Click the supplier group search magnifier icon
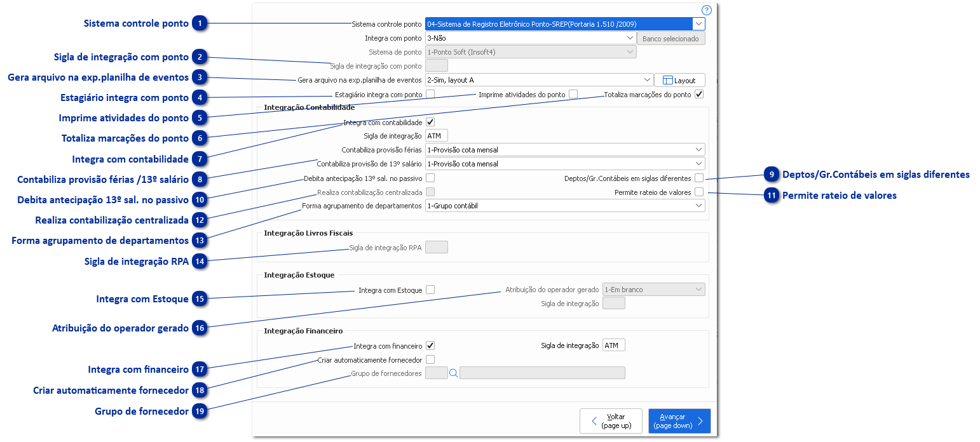The width and height of the screenshot is (980, 442). [x=454, y=373]
